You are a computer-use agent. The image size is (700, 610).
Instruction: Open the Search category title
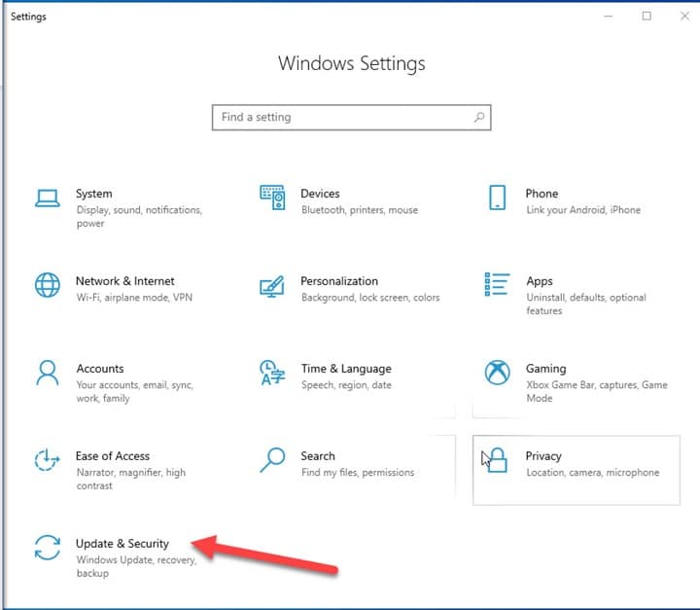[317, 456]
